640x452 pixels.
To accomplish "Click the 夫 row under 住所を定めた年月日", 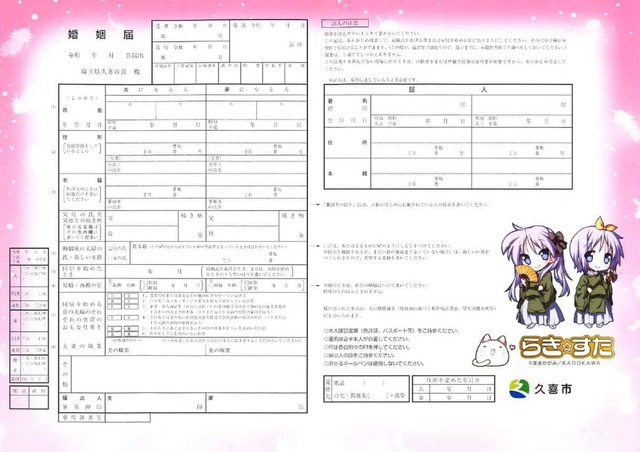I will (x=453, y=389).
